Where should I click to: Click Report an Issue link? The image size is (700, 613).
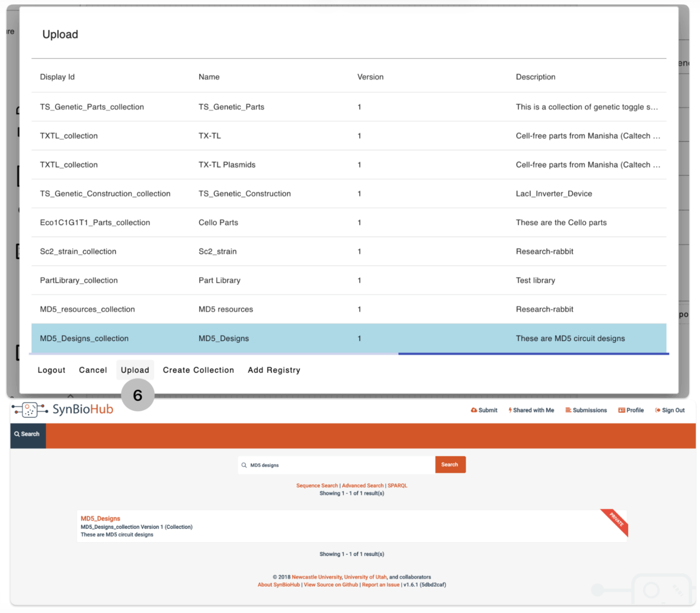pos(381,585)
